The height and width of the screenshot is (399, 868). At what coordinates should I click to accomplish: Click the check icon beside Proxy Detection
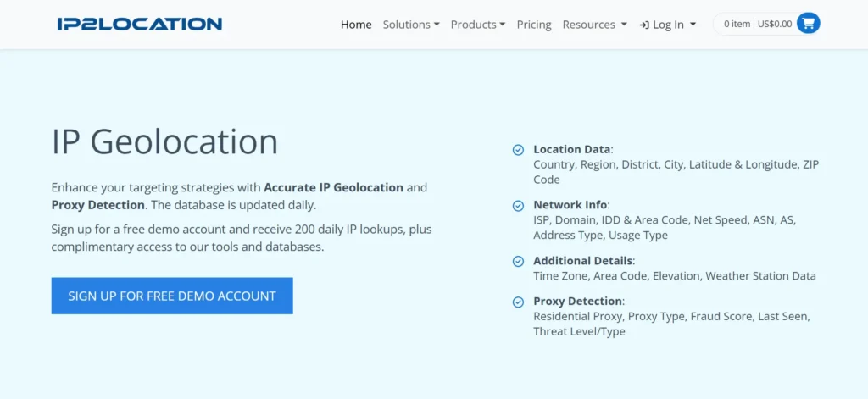pyautogui.click(x=518, y=302)
